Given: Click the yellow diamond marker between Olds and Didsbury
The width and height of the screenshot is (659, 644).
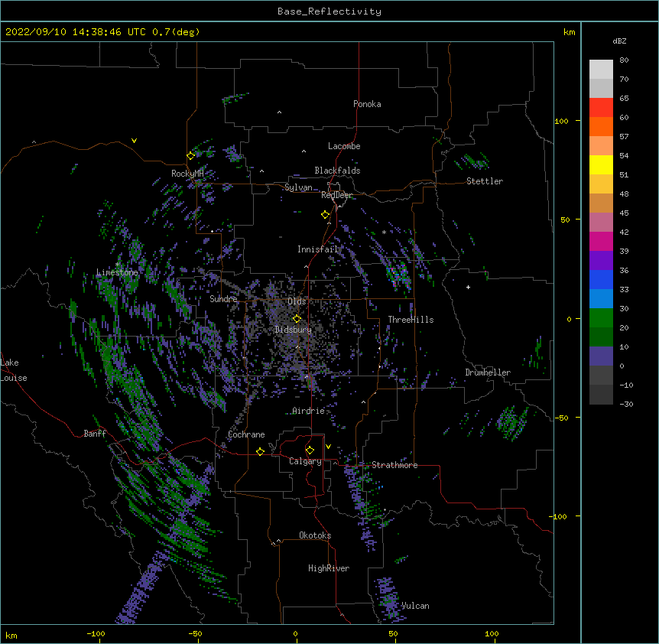Looking at the screenshot, I should tap(297, 318).
